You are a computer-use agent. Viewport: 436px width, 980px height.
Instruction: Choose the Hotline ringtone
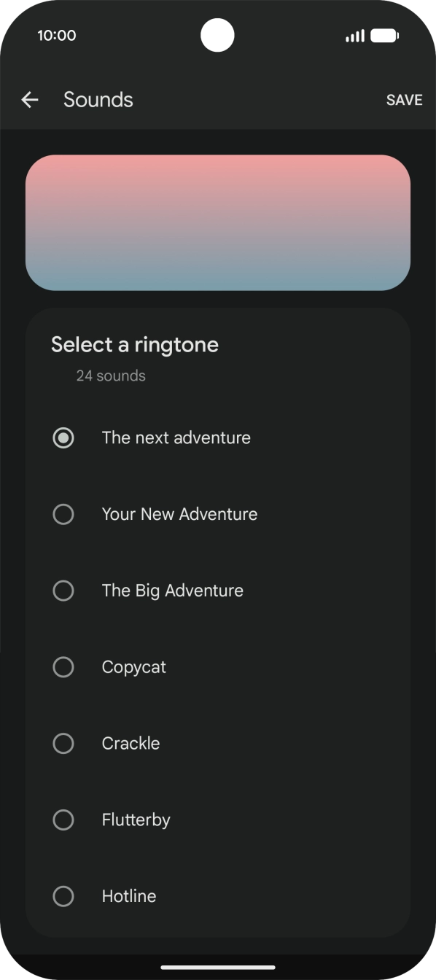(63, 896)
